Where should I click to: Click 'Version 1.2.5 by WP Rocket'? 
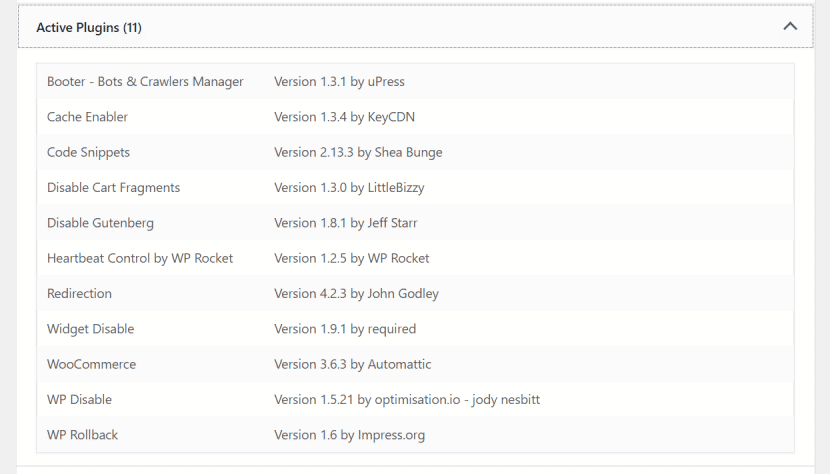click(351, 258)
